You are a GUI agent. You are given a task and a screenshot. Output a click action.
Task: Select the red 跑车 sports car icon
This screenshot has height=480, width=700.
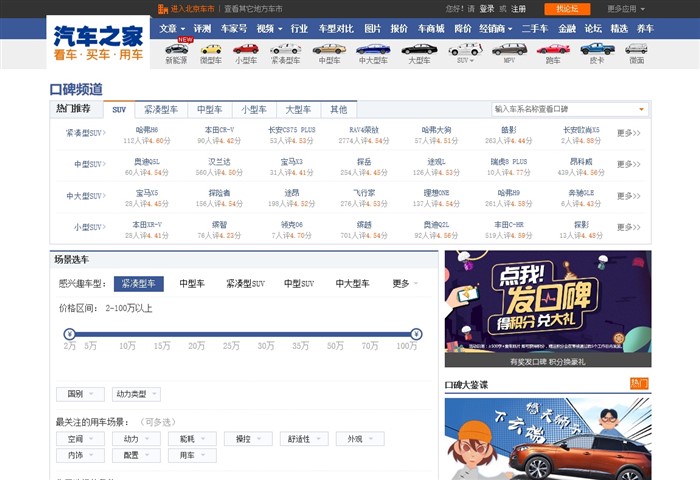(553, 49)
